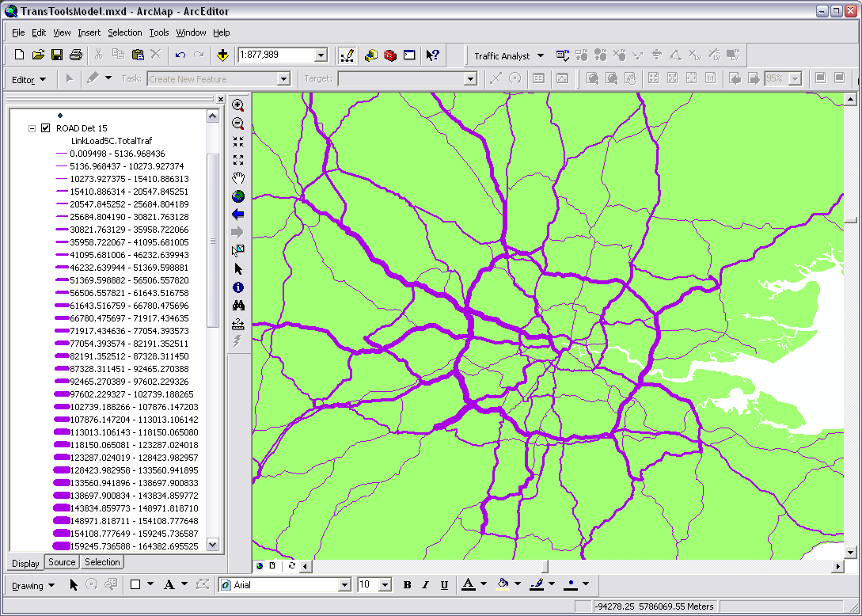Open the Arial font dropdown
Image resolution: width=862 pixels, height=616 pixels.
click(344, 585)
